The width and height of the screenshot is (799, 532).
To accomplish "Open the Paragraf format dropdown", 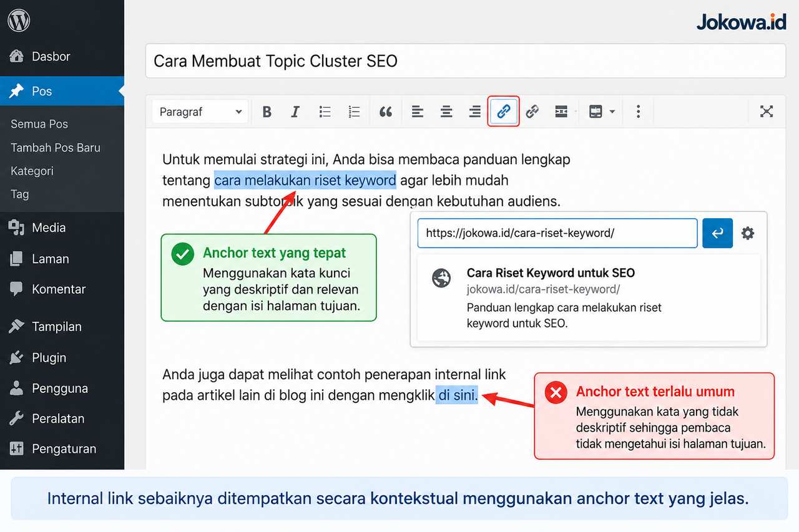I will (x=200, y=112).
